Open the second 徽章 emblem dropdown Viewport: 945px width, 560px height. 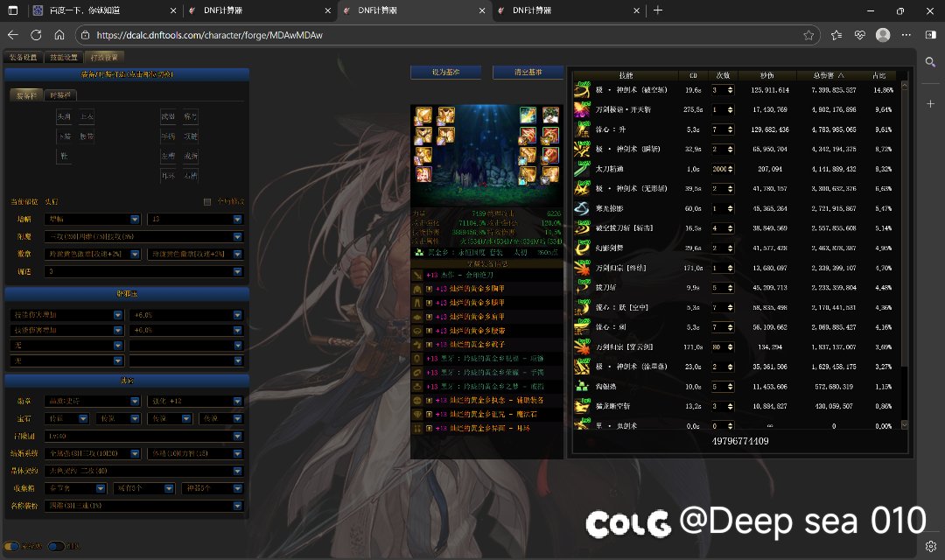196,255
